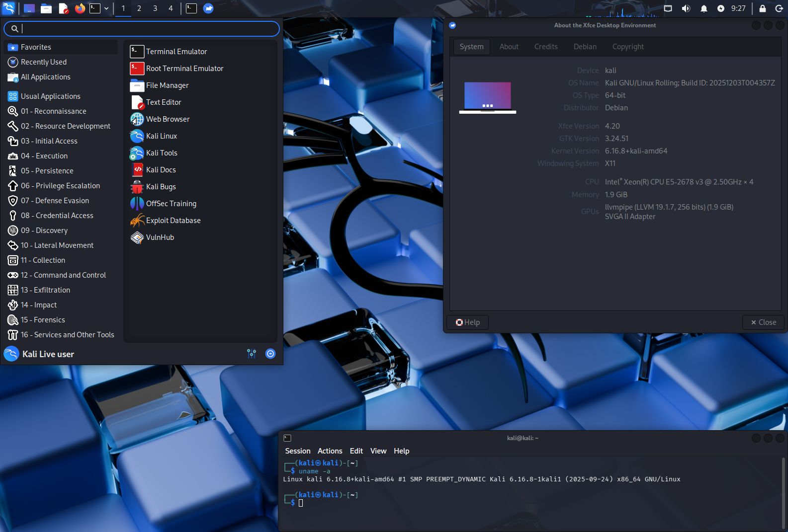
Task: Open OffSec Training shortcut
Action: tap(171, 204)
